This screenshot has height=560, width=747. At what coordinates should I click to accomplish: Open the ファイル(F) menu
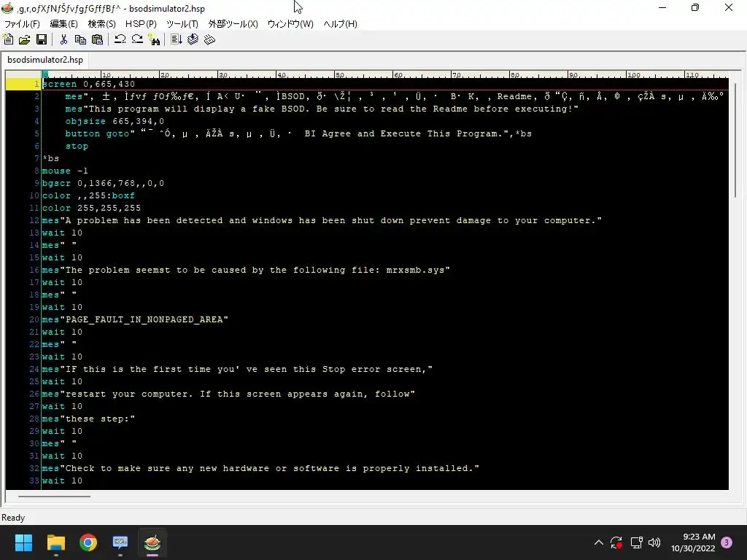tap(22, 24)
